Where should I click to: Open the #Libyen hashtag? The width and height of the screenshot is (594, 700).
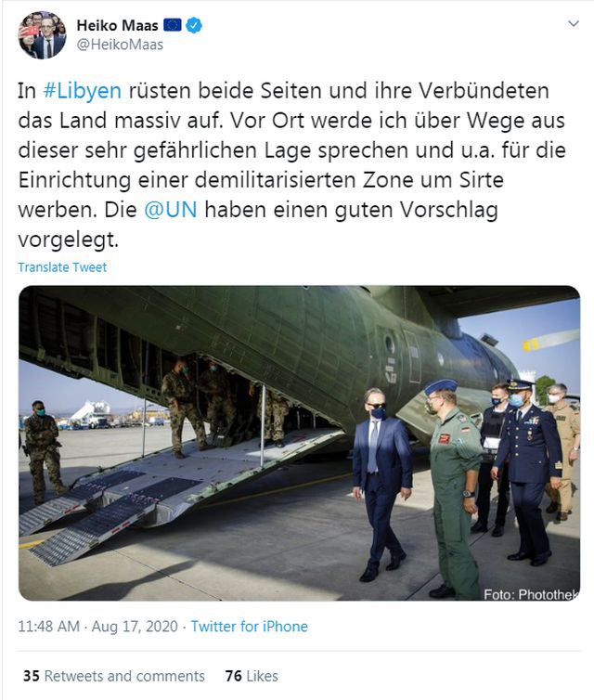[82, 91]
